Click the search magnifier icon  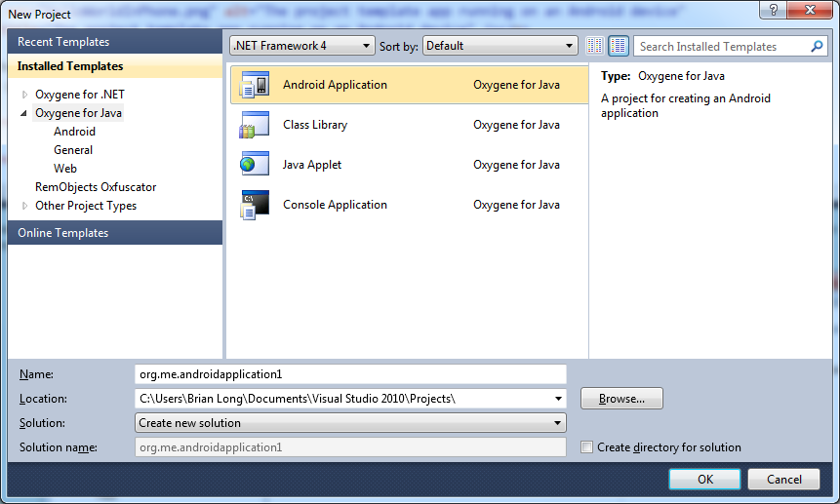pos(817,47)
